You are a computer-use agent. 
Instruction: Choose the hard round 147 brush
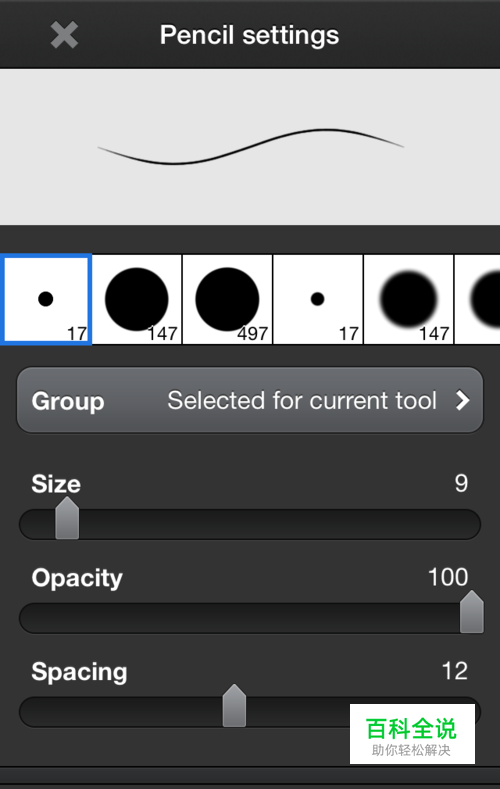click(137, 299)
